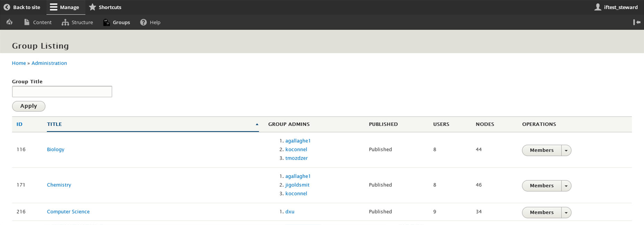Click the Help question mark icon
The width and height of the screenshot is (644, 225).
(x=143, y=22)
